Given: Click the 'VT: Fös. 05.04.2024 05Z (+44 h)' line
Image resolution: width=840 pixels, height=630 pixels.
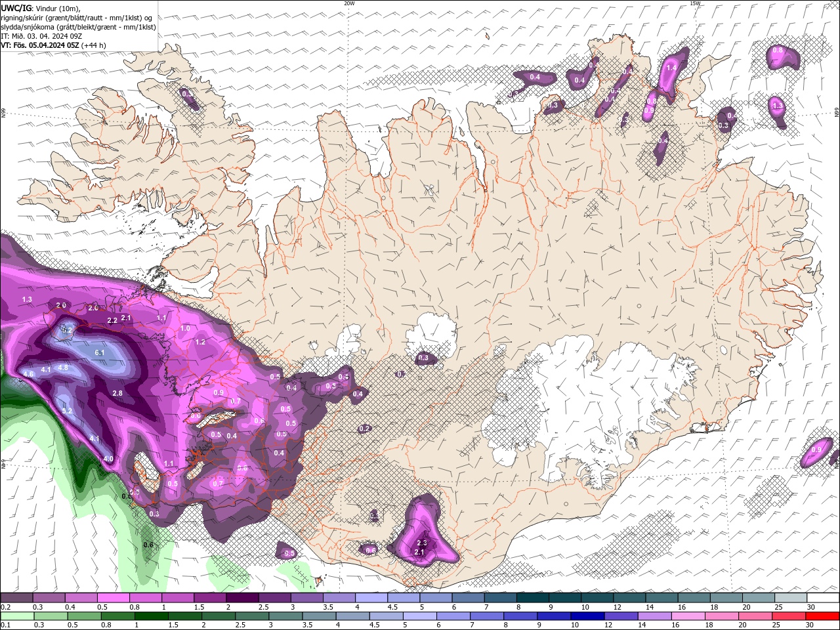Looking at the screenshot, I should click(53, 45).
